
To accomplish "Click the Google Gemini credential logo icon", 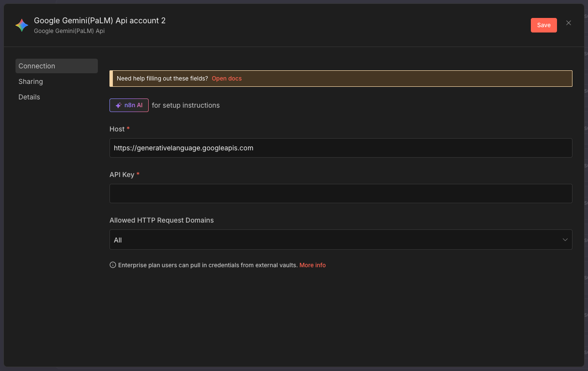I will point(21,25).
